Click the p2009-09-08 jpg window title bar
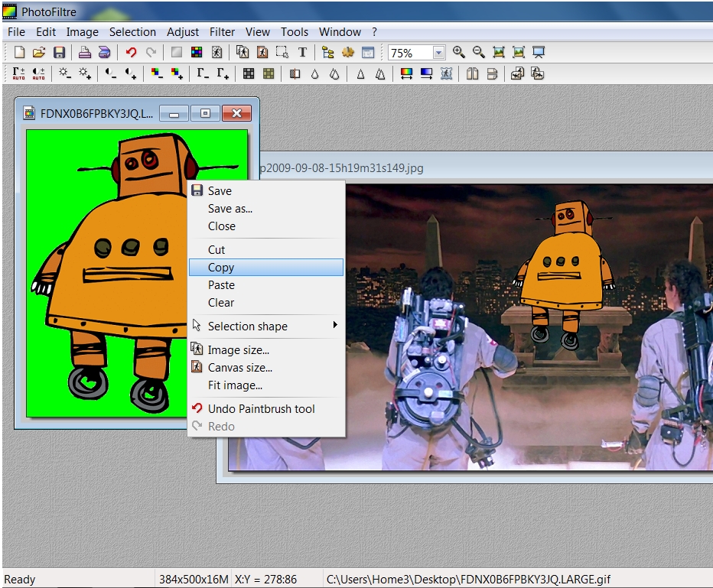 486,167
